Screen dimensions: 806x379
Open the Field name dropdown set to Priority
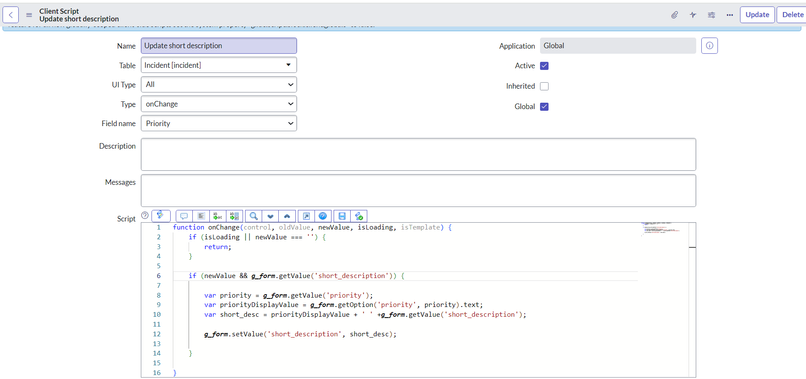pyautogui.click(x=219, y=123)
